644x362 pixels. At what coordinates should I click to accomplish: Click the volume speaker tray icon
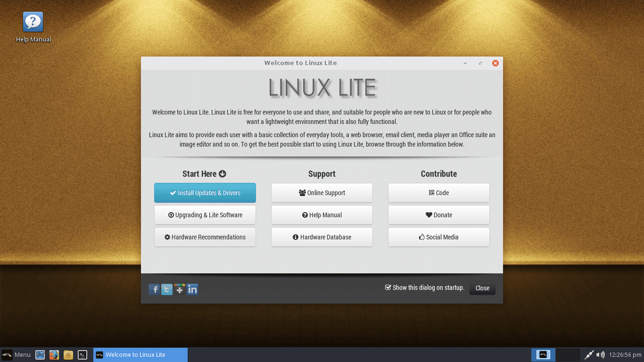point(600,355)
